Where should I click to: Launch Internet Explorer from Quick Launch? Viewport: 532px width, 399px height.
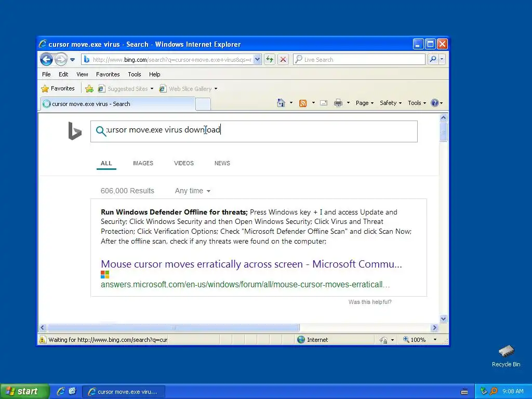[x=61, y=391]
